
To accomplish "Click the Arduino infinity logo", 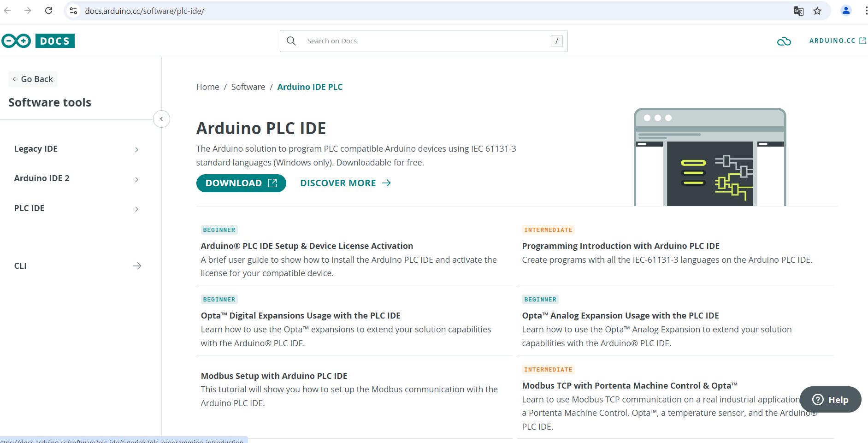I will [x=16, y=41].
